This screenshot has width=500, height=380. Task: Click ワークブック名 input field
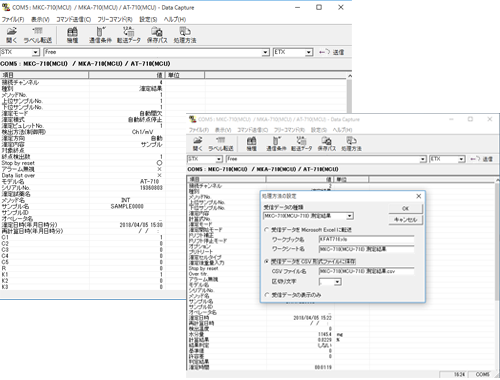click(366, 239)
